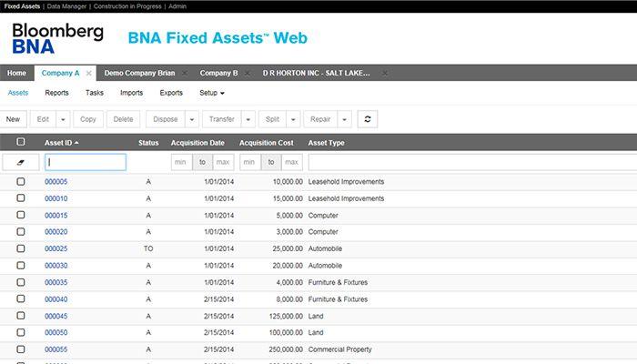The width and height of the screenshot is (637, 364).
Task: Open the Dispose dropdown arrow
Action: [192, 119]
